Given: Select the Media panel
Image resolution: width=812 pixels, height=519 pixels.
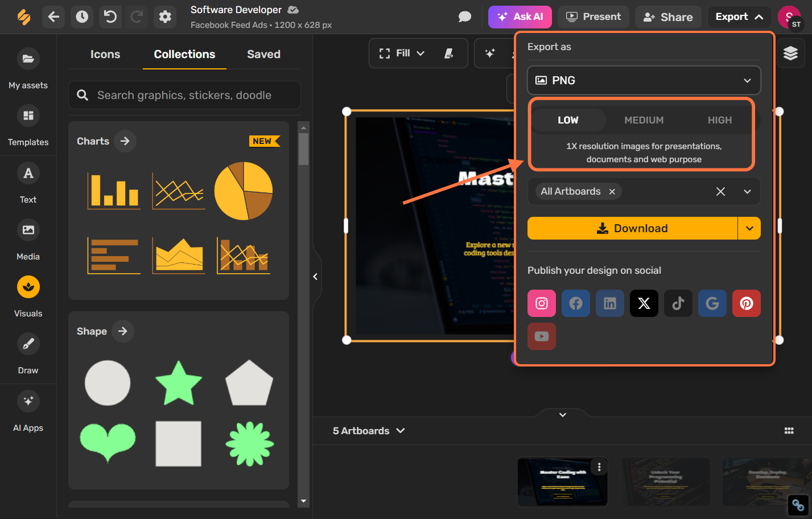Looking at the screenshot, I should pyautogui.click(x=28, y=239).
